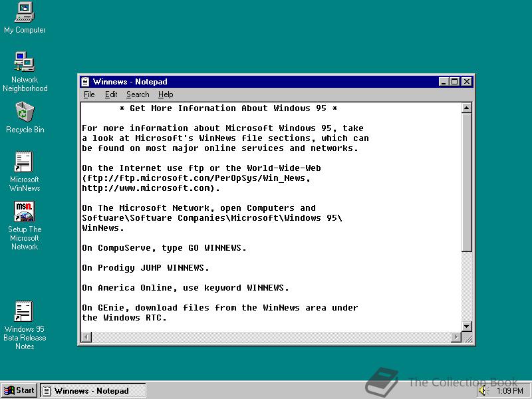Open the File menu in Notepad
Image resolution: width=532 pixels, height=399 pixels.
(x=89, y=94)
